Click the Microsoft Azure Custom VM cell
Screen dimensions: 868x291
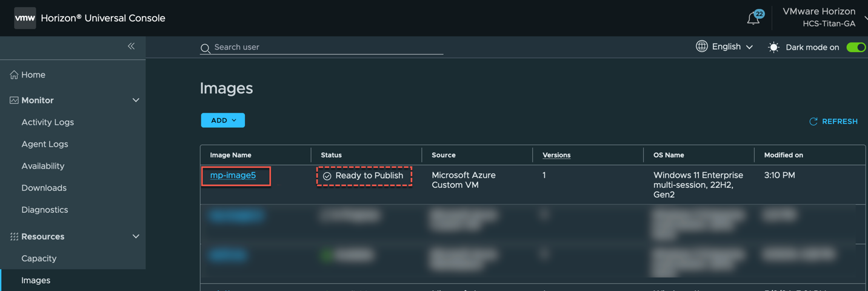point(464,180)
